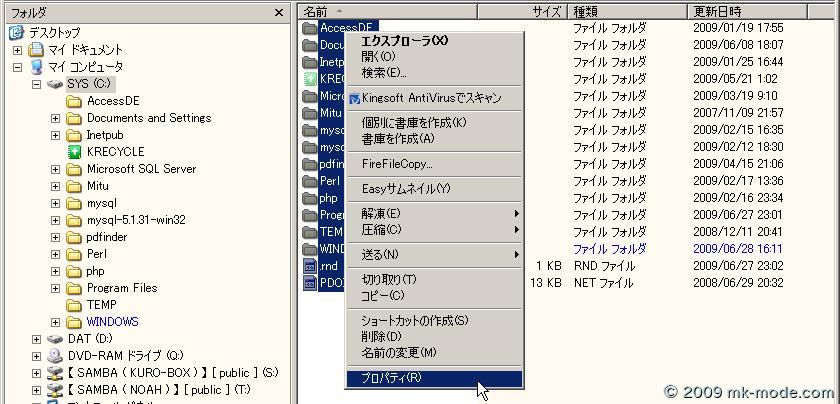Click php folder icon in file list

pyautogui.click(x=310, y=198)
